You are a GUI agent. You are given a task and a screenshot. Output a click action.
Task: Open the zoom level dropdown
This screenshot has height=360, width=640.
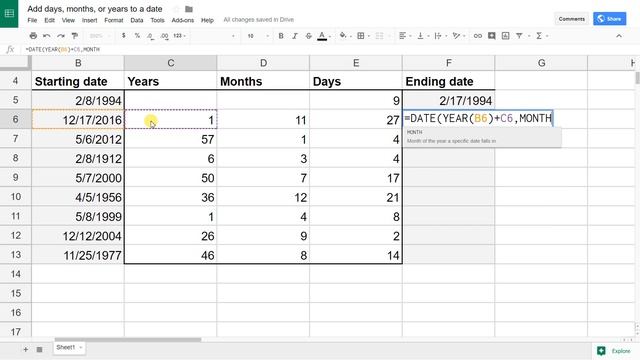pos(100,36)
